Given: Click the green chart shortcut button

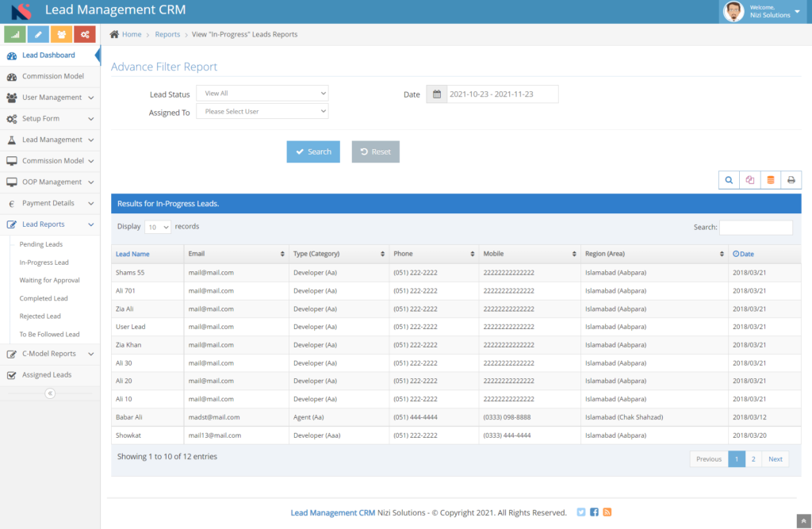Looking at the screenshot, I should [x=15, y=34].
